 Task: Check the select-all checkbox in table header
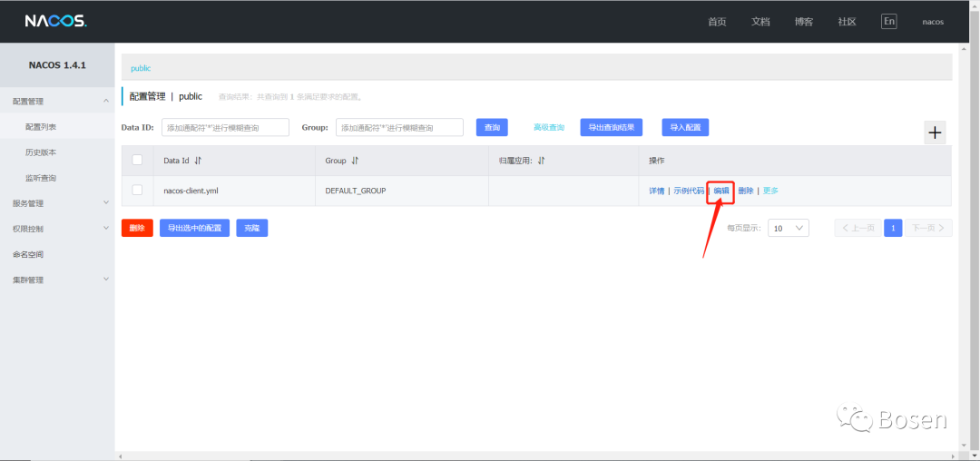pos(138,160)
